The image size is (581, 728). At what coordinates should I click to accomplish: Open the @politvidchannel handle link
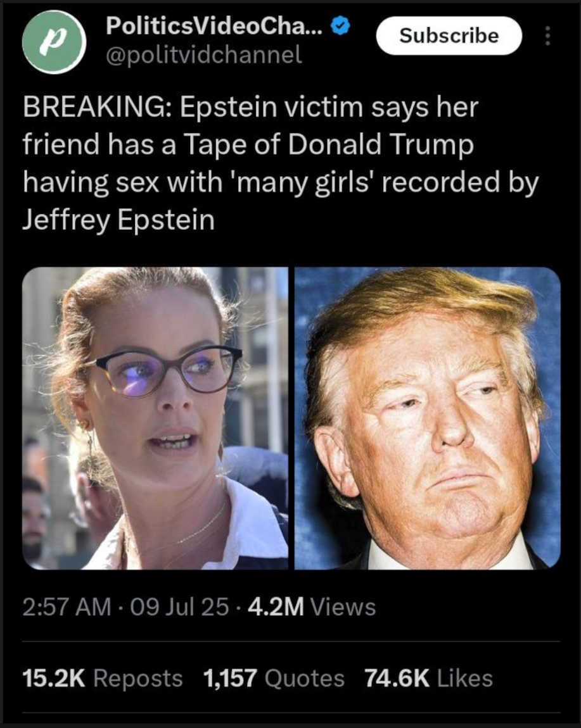click(x=204, y=55)
